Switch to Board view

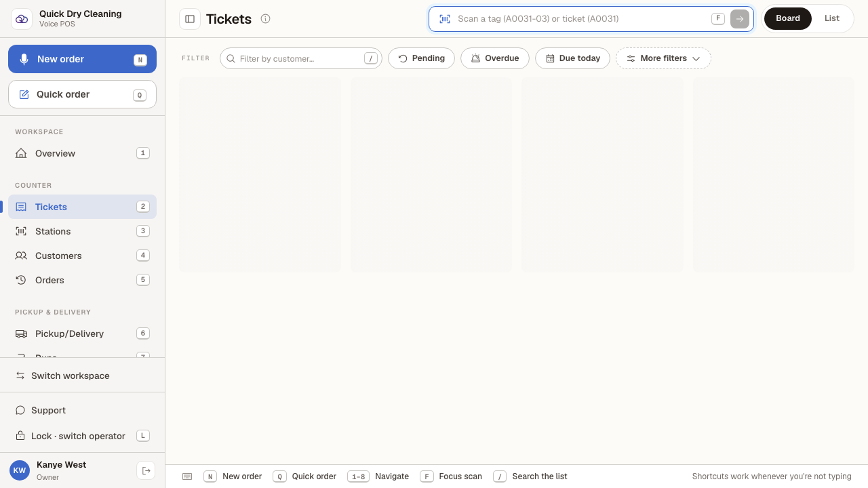coord(788,18)
